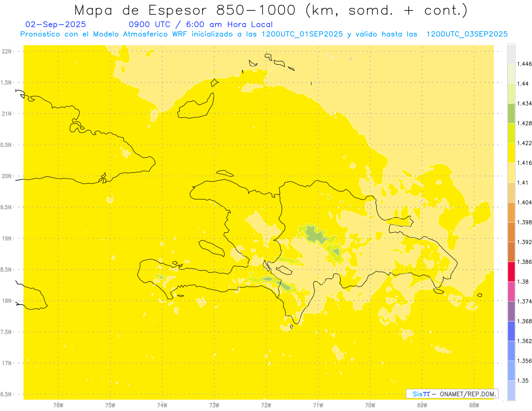The height and width of the screenshot is (411, 532).
Task: Click the '1.374' colorbar value
Action: click(524, 301)
